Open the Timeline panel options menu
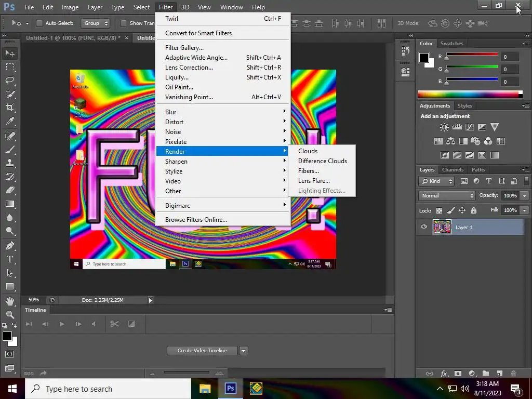This screenshot has height=399, width=532. 388,310
